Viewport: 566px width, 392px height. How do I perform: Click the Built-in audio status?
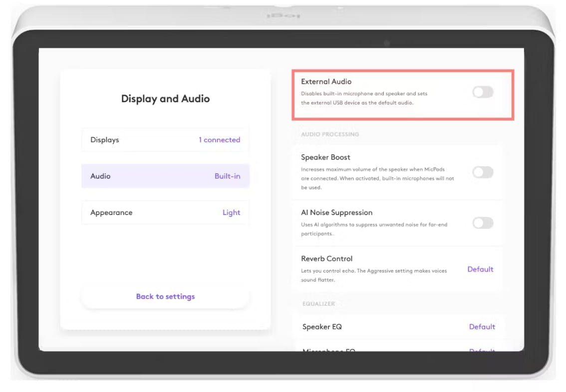pos(228,176)
